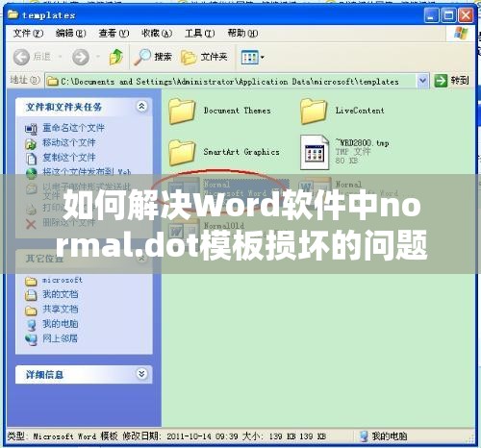The width and height of the screenshot is (481, 448).
Task: Expand the 详细信息 details panel
Action: [141, 374]
